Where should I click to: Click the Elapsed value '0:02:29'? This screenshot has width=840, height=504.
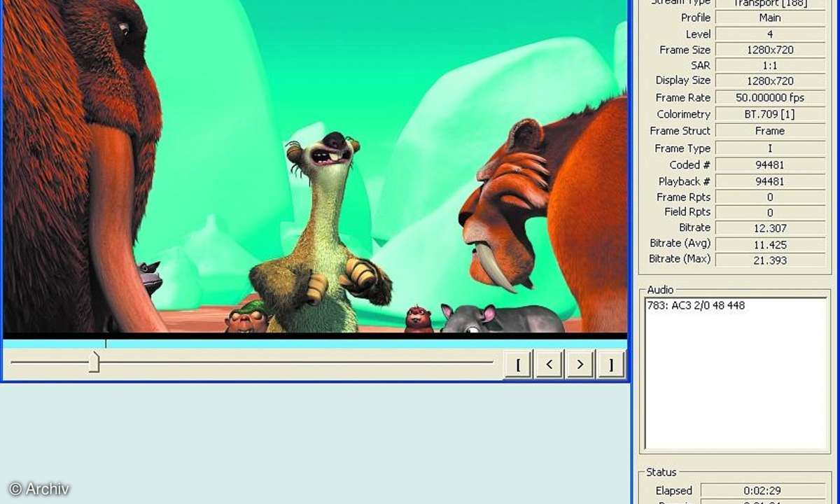[764, 491]
